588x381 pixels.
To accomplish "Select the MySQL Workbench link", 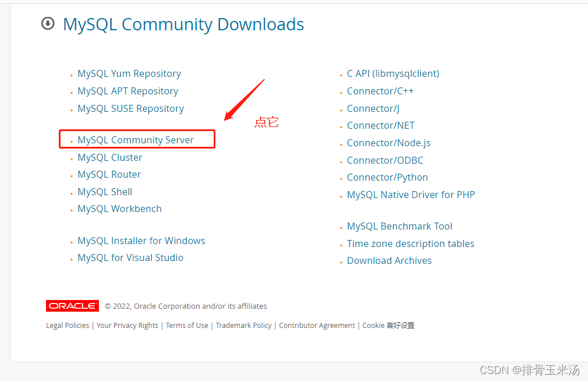I will coord(119,209).
